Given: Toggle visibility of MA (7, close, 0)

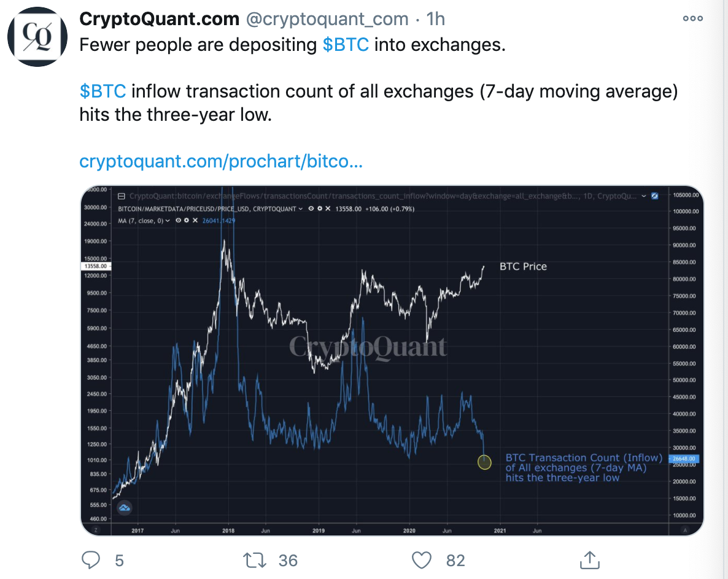Looking at the screenshot, I should [178, 220].
